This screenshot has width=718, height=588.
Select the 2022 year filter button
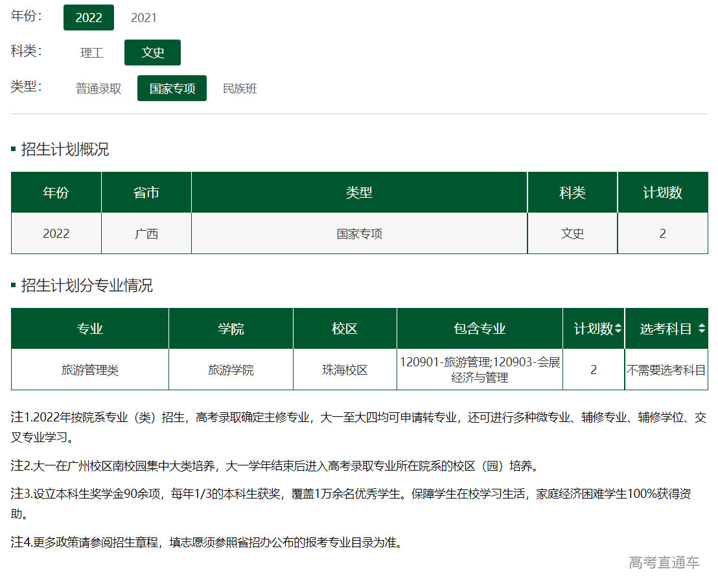click(x=89, y=18)
